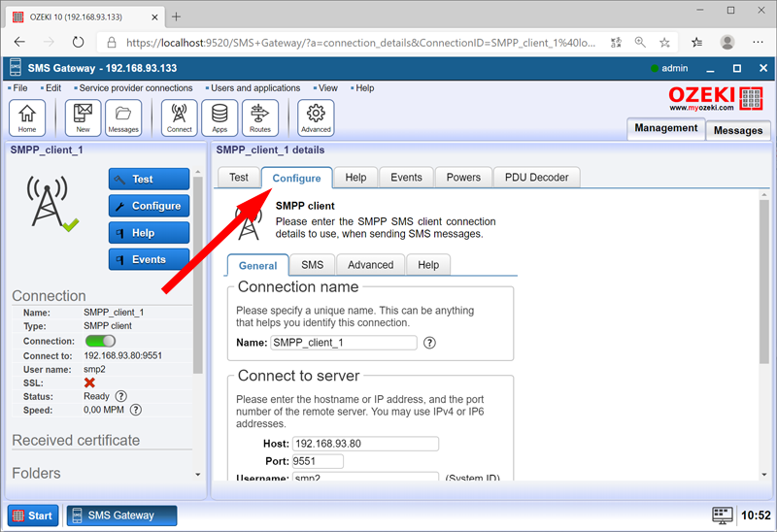Toggle the Connection on/off switch
This screenshot has height=532, width=777.
click(100, 341)
